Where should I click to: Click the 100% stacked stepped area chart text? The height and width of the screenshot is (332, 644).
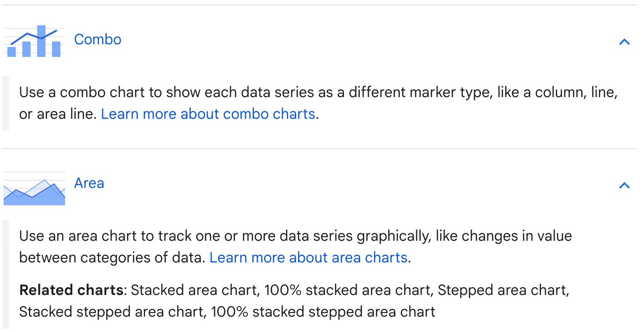tap(323, 312)
